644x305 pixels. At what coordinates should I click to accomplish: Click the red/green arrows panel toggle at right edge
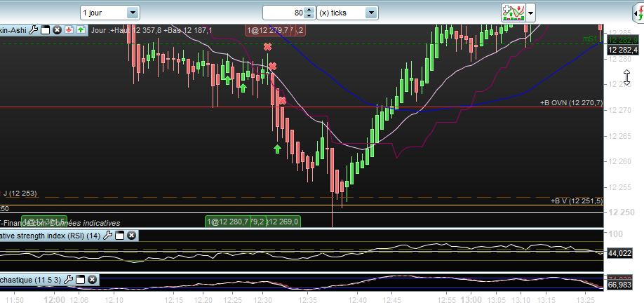pos(638,14)
